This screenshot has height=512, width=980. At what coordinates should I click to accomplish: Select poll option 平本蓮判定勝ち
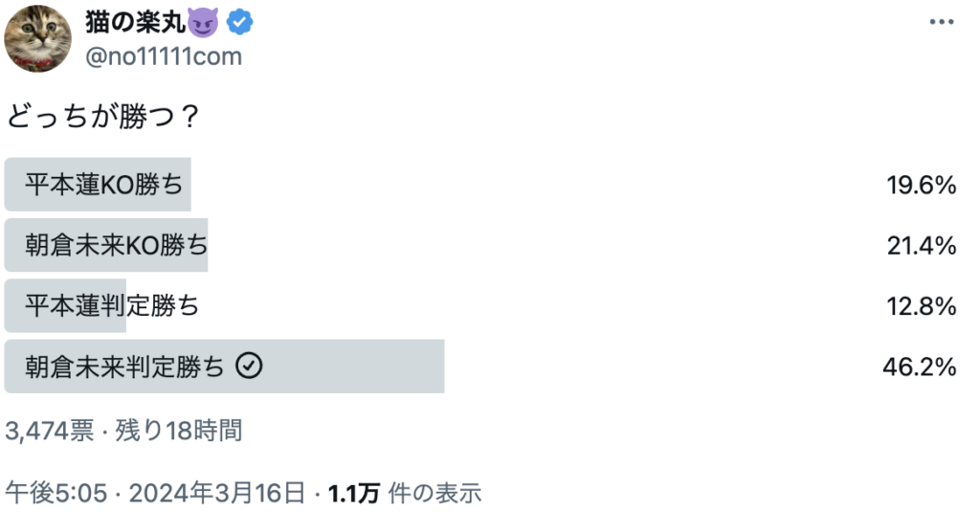point(480,305)
